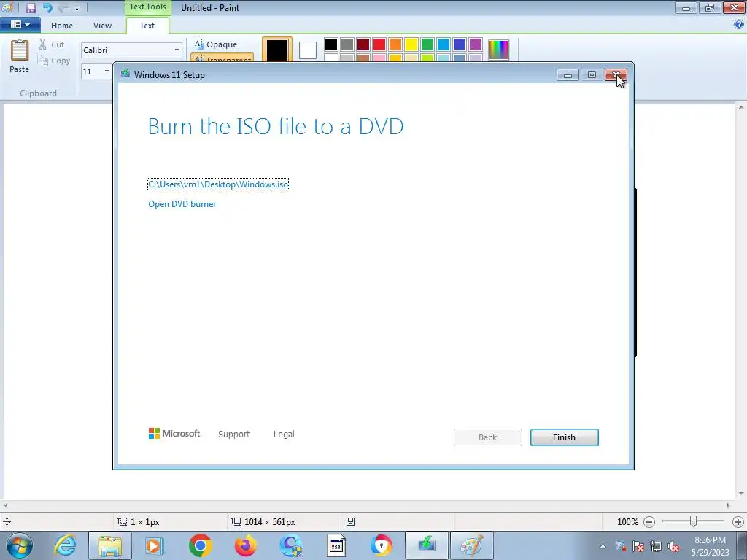Pick the yellow palette color
This screenshot has width=747, height=560.
pyautogui.click(x=411, y=44)
